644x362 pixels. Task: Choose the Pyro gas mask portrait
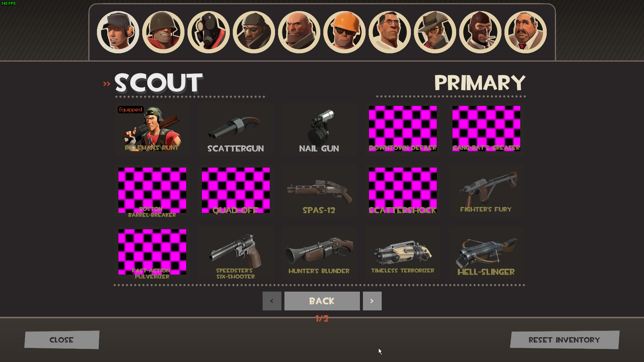pyautogui.click(x=208, y=32)
